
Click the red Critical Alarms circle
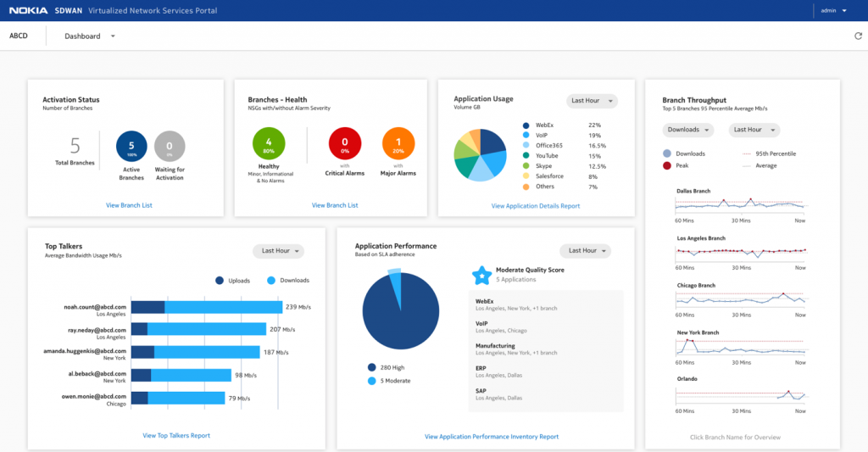pos(345,143)
